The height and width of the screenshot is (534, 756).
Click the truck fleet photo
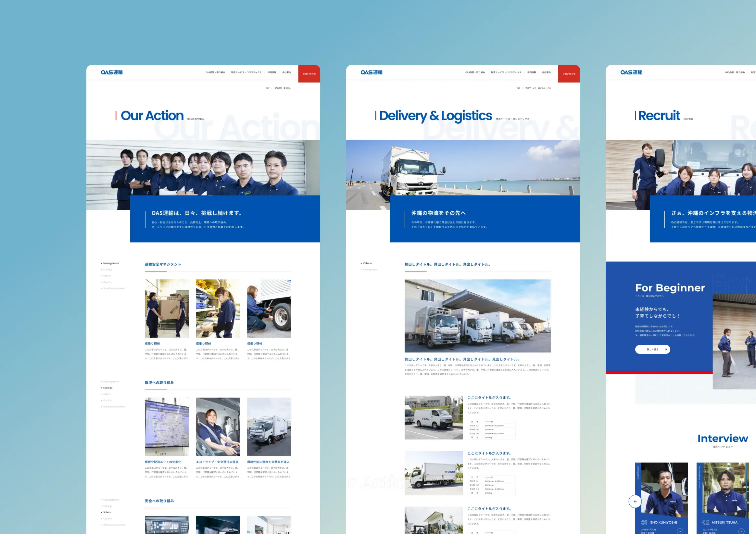click(477, 316)
